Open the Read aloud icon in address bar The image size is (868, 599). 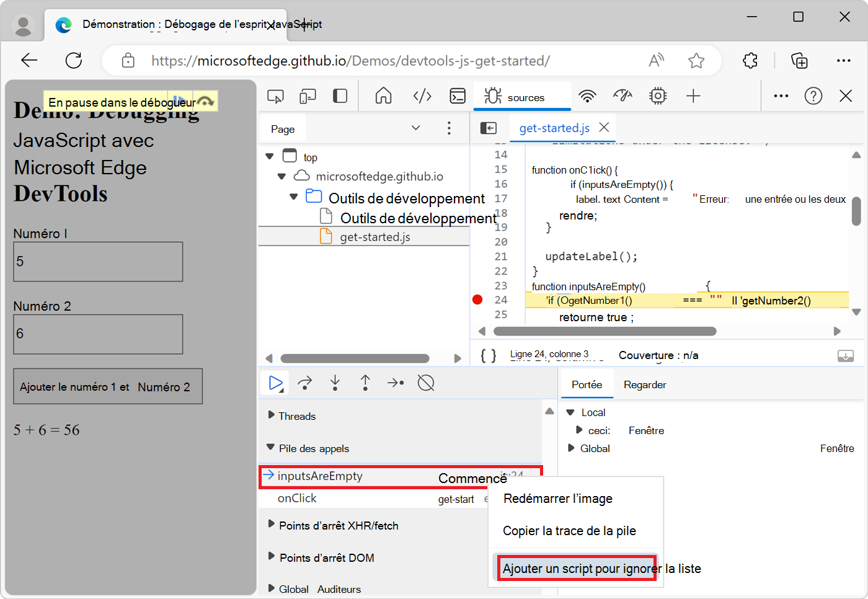pos(656,60)
